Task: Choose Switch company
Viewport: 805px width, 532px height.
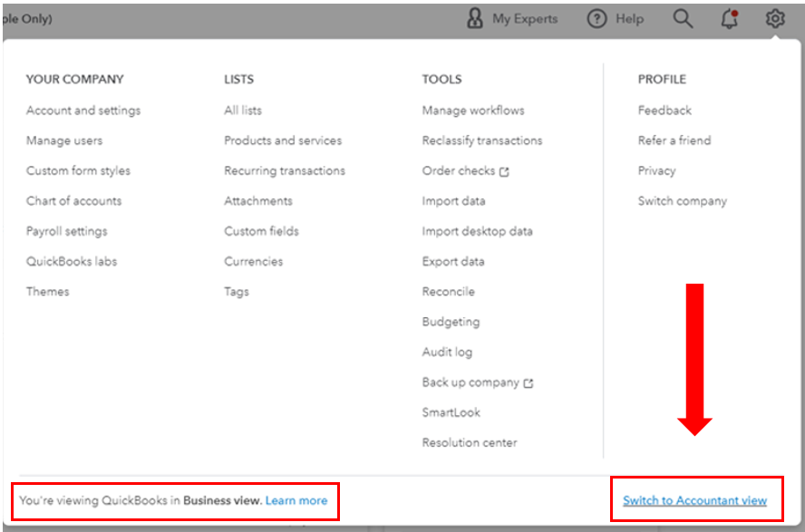Action: [x=683, y=201]
